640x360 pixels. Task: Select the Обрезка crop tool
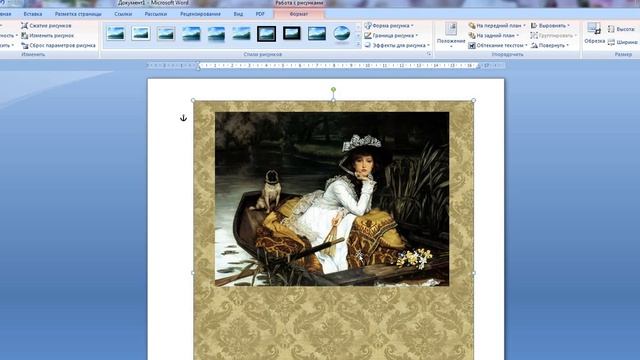(594, 33)
